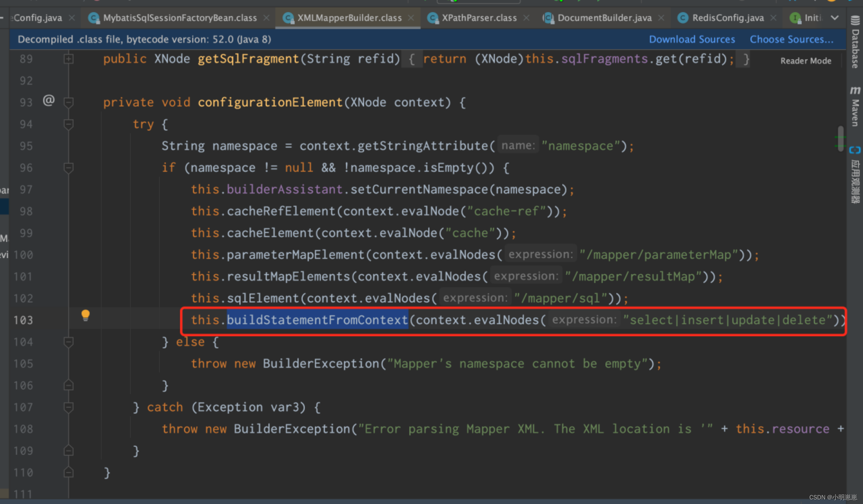Open the Maven tool window

tap(855, 106)
